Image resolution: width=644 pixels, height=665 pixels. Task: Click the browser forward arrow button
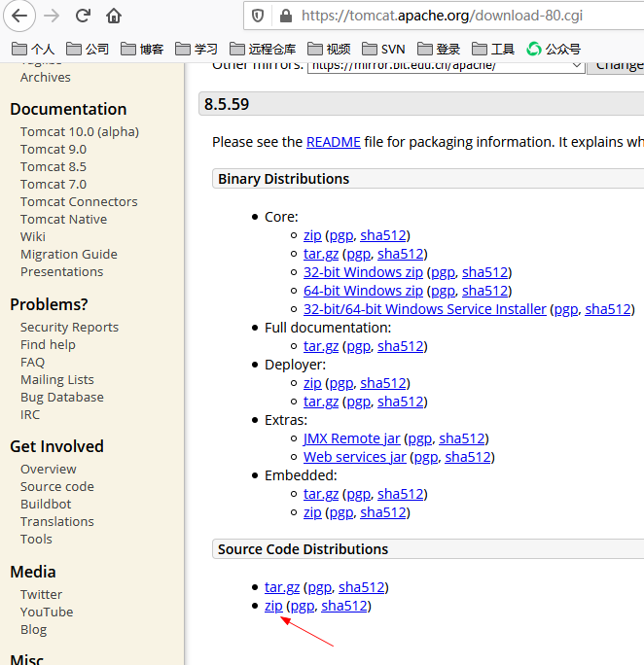tap(52, 16)
